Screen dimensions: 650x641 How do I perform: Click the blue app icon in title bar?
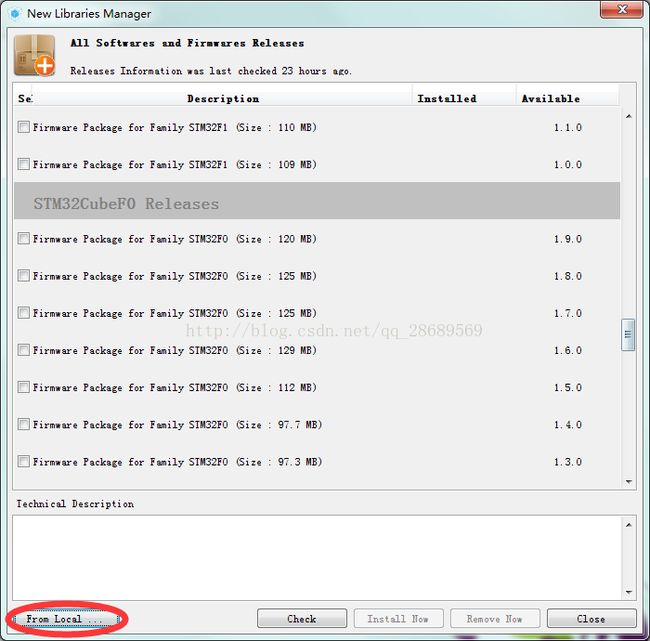(15, 14)
